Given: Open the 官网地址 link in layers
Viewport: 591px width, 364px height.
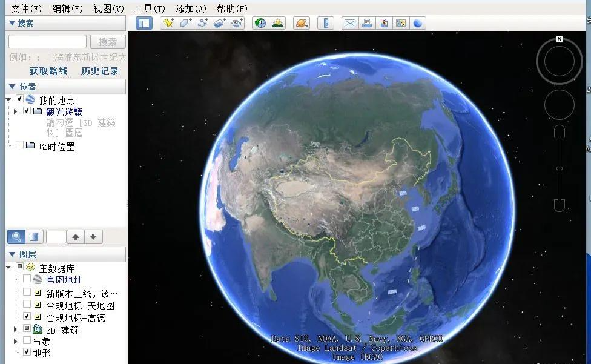Looking at the screenshot, I should [64, 280].
